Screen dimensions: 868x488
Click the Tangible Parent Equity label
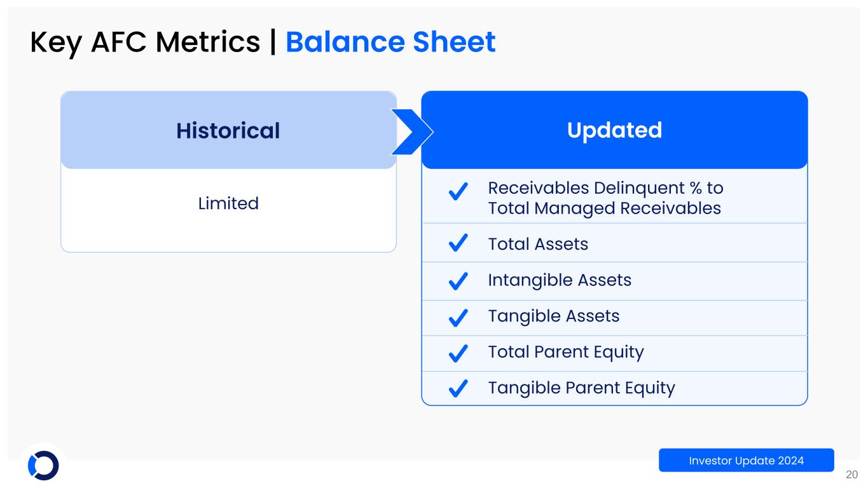(581, 388)
